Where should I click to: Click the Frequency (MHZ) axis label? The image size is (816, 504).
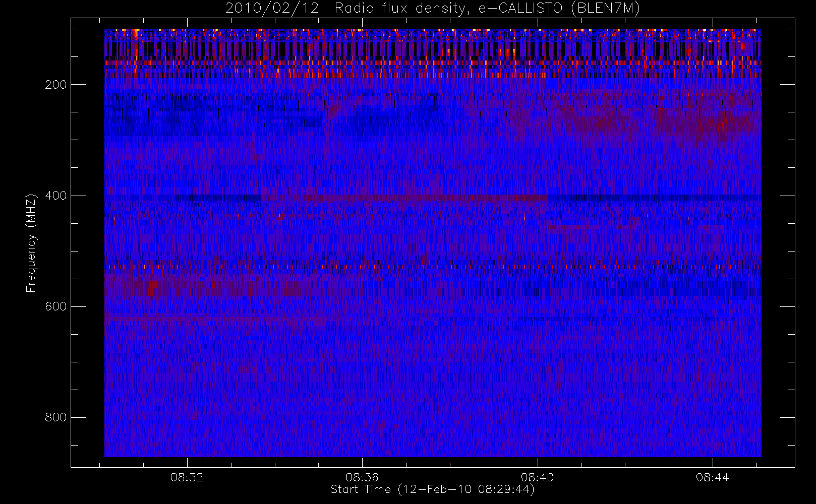(31, 242)
